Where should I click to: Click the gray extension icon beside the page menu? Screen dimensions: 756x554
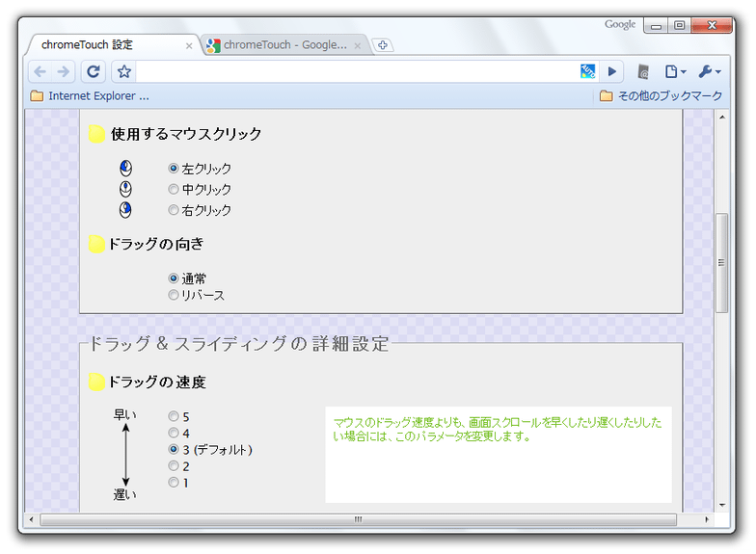pos(643,71)
